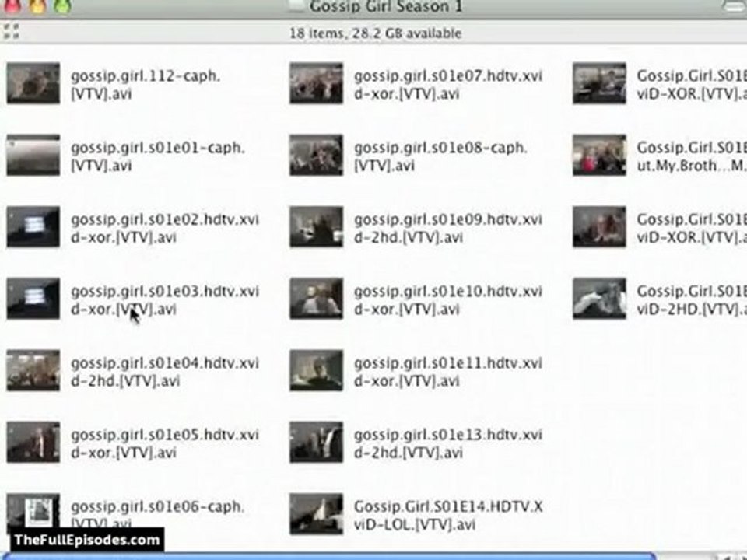The image size is (747, 560).
Task: Click file name gossip.girl.s01e08-caph.[VTV].avi
Action: pyautogui.click(x=440, y=156)
